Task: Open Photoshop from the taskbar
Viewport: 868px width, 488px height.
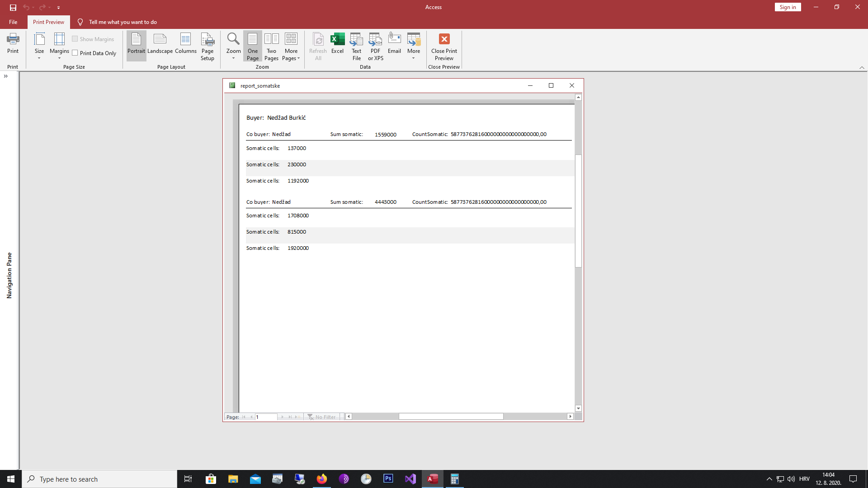Action: click(388, 479)
